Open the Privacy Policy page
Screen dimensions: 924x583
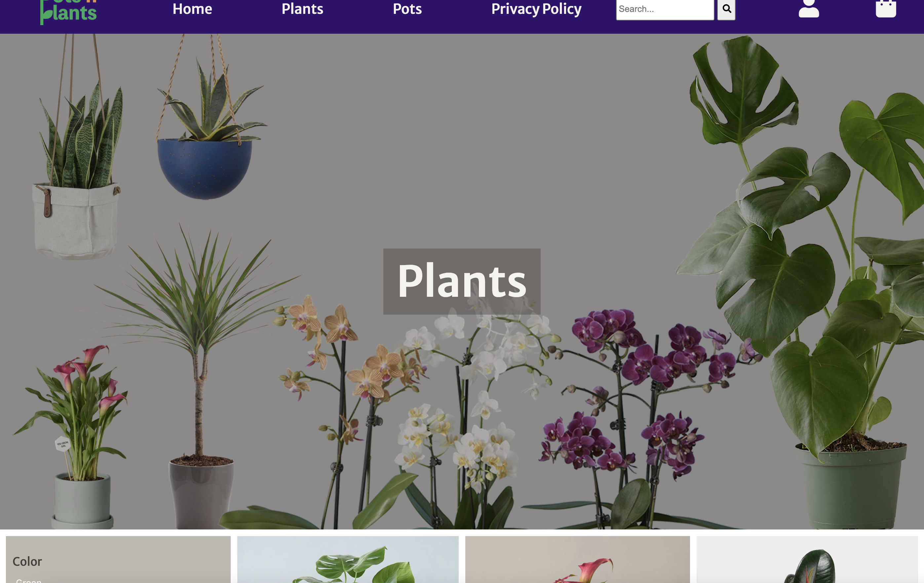(536, 9)
